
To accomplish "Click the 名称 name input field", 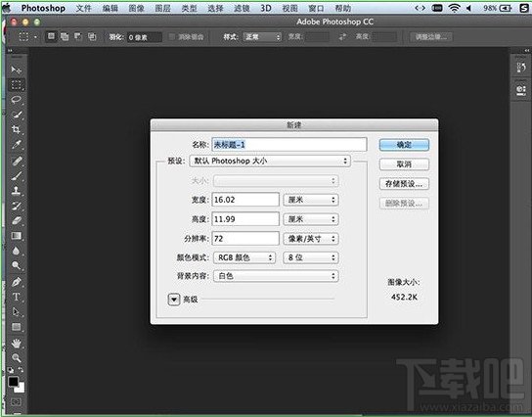I will 289,145.
